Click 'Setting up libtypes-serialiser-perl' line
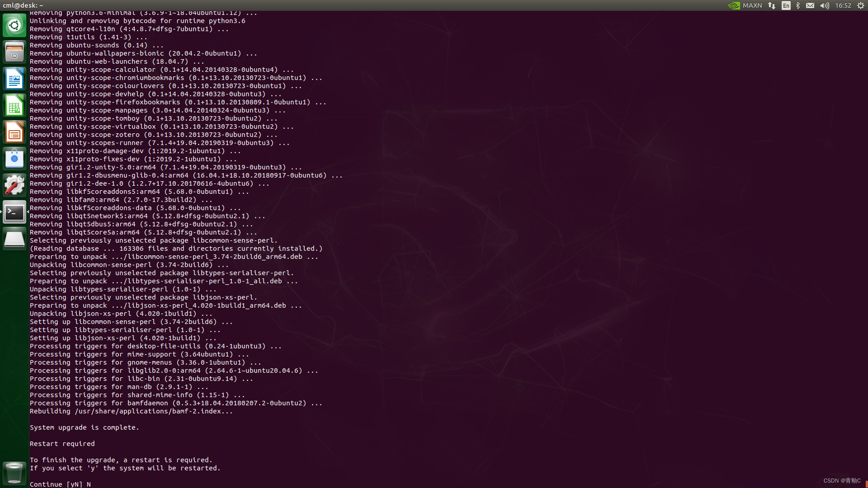 pos(125,330)
